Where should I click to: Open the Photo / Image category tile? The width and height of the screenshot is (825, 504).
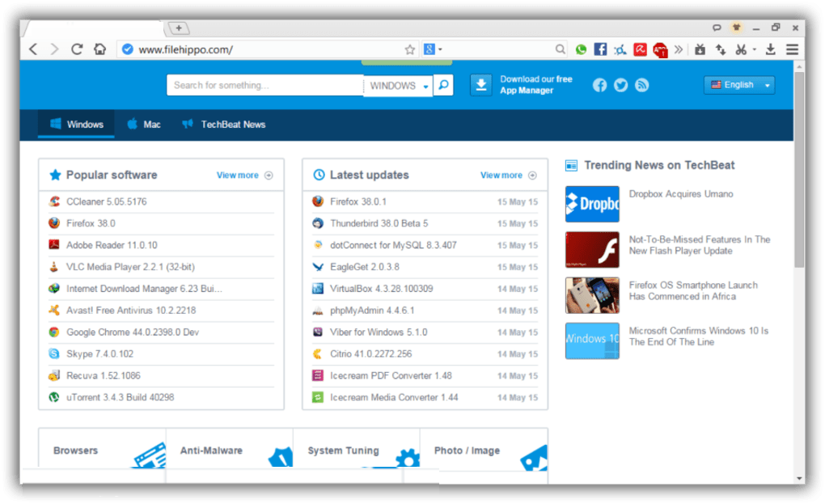pyautogui.click(x=484, y=448)
